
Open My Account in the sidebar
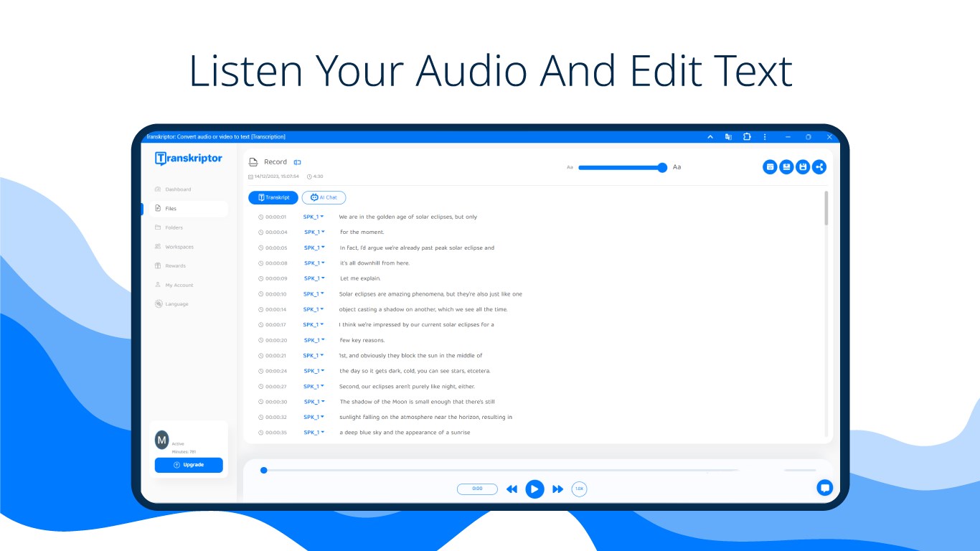coord(174,285)
